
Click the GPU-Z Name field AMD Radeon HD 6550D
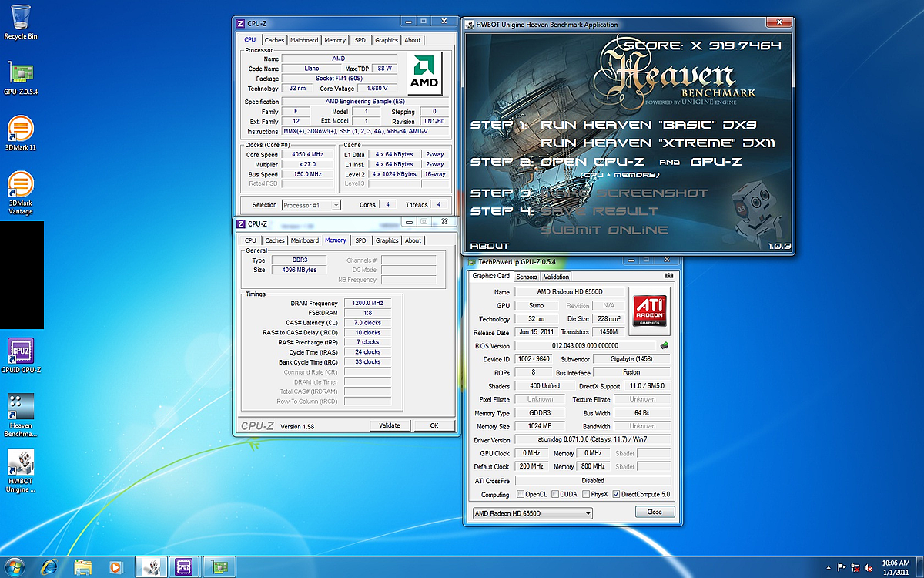(569, 292)
